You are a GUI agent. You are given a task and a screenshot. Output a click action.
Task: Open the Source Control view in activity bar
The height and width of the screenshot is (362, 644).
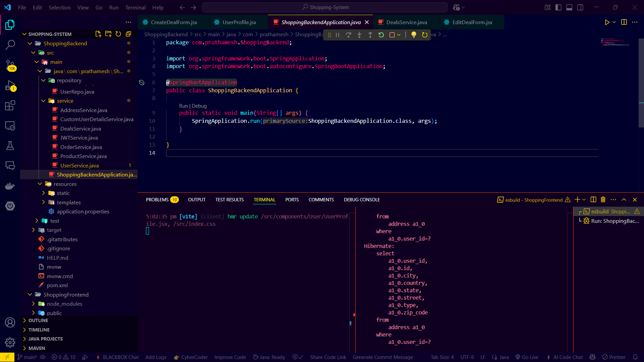pyautogui.click(x=10, y=65)
